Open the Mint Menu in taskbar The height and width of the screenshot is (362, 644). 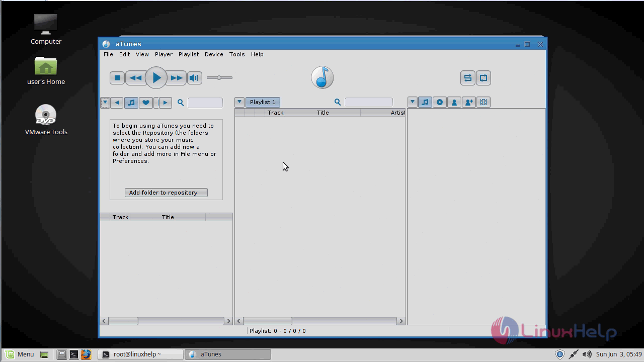click(21, 354)
